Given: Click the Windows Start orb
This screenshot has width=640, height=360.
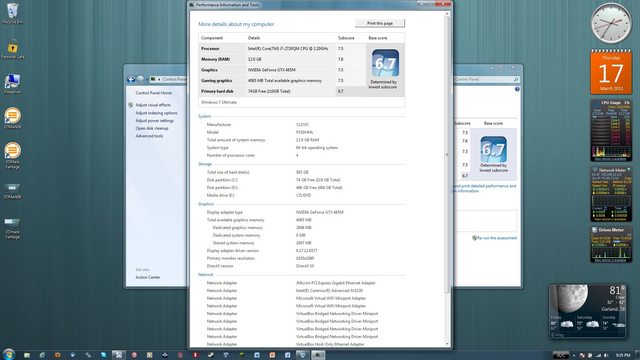Looking at the screenshot, I should click(x=9, y=354).
